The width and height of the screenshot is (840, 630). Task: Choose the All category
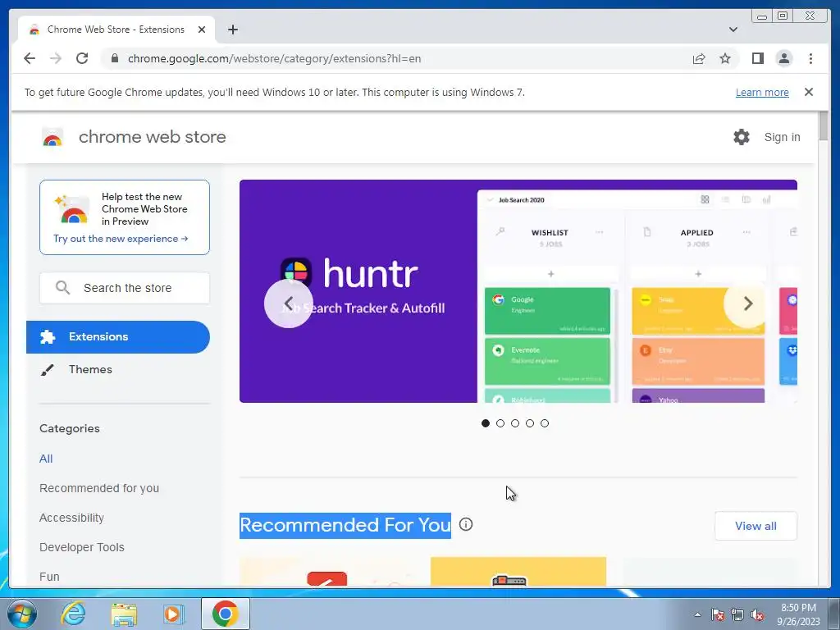pos(46,459)
